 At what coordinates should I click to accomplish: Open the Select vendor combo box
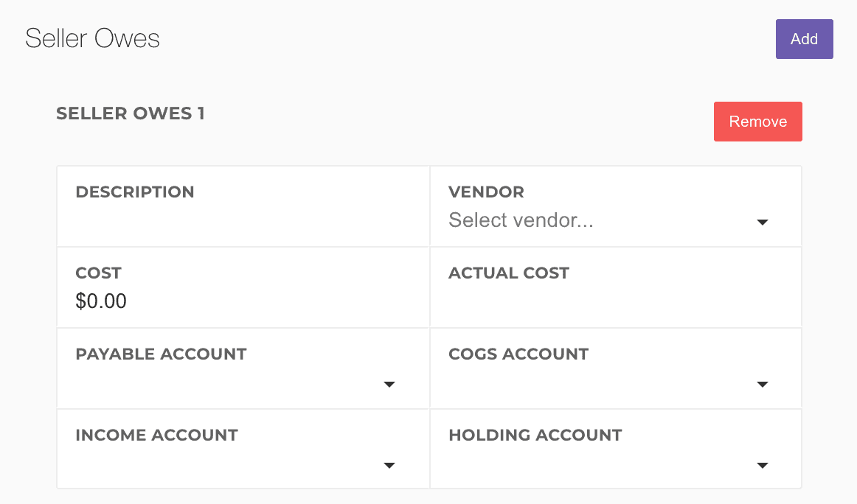(597, 220)
